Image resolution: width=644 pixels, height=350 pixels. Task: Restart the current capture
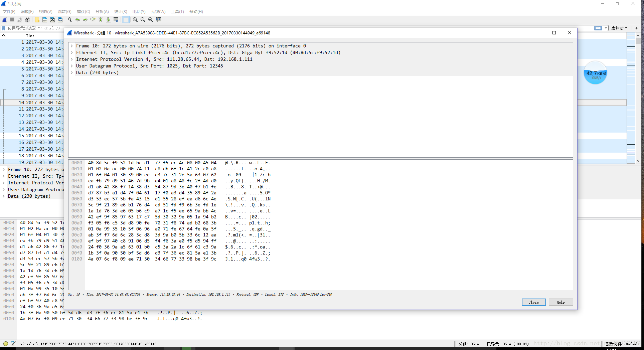tap(20, 20)
